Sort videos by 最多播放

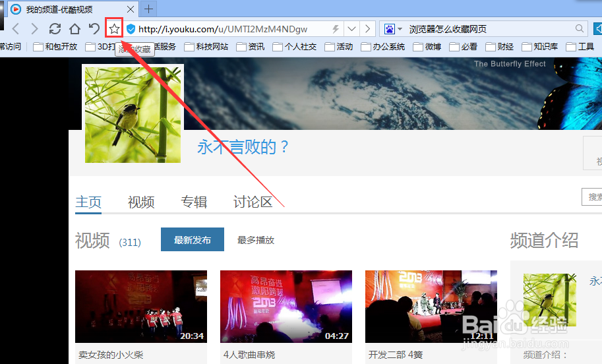[256, 241]
